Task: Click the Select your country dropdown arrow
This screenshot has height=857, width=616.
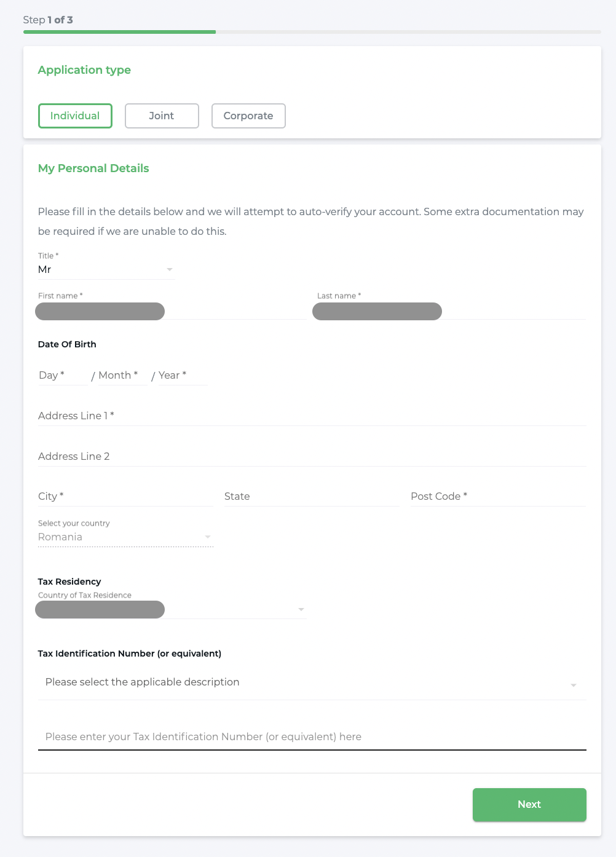Action: click(x=208, y=537)
